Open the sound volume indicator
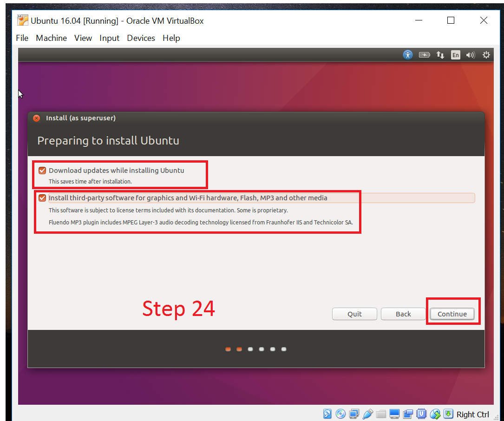504x421 pixels. tap(471, 55)
